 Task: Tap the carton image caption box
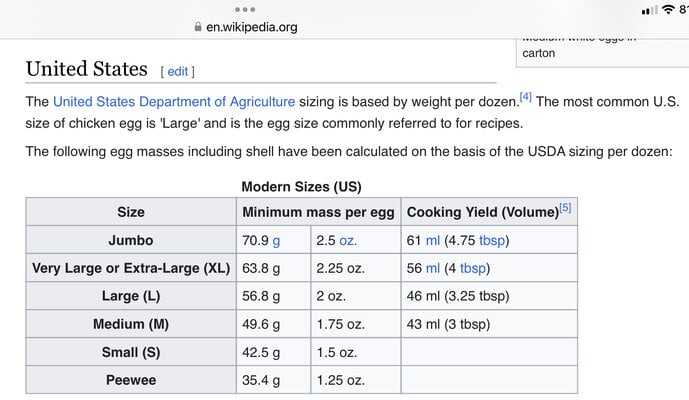[x=602, y=53]
